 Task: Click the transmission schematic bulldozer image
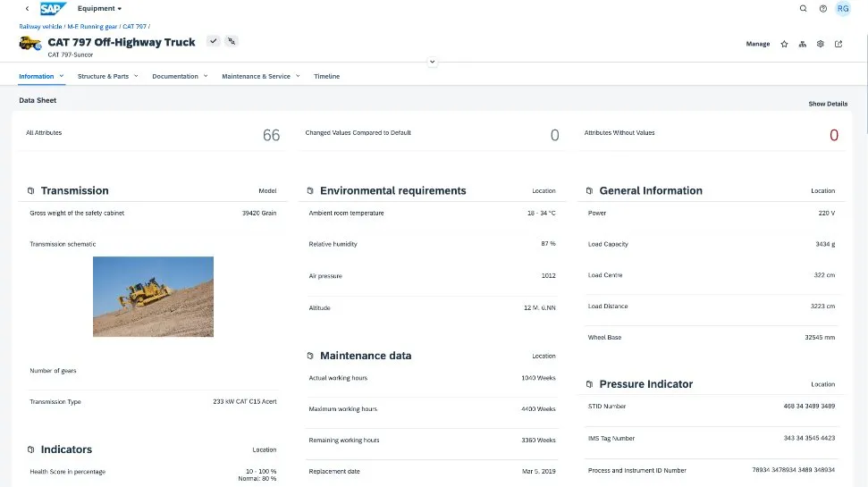coord(153,296)
